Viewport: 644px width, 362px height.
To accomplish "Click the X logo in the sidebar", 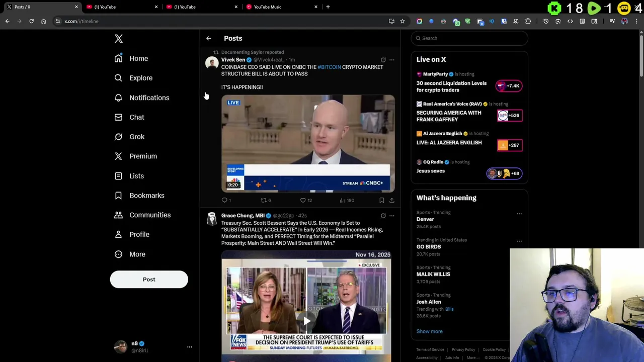I will [119, 39].
